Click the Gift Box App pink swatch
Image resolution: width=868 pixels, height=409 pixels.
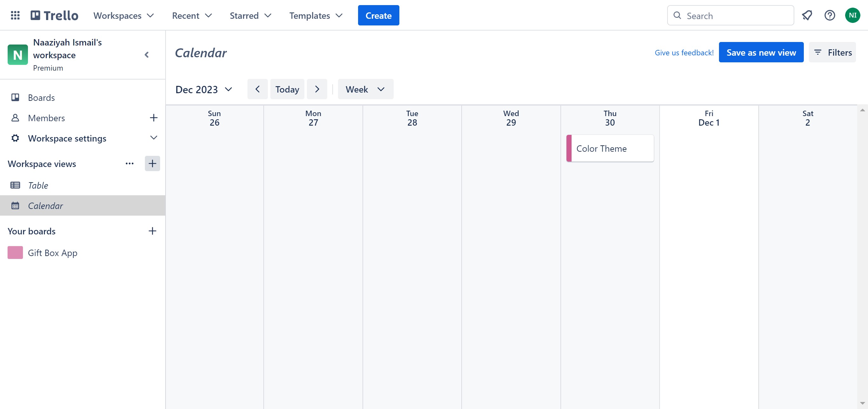pos(15,253)
